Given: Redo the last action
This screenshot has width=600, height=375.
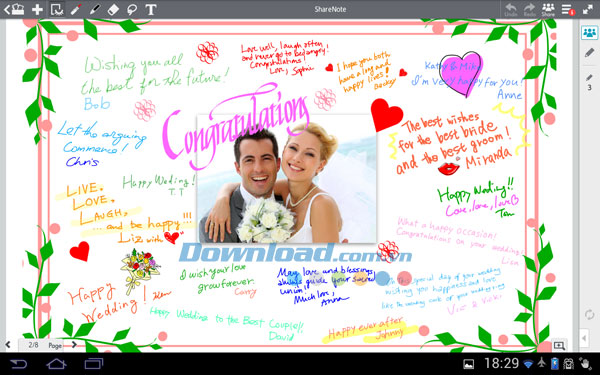Looking at the screenshot, I should tap(529, 9).
